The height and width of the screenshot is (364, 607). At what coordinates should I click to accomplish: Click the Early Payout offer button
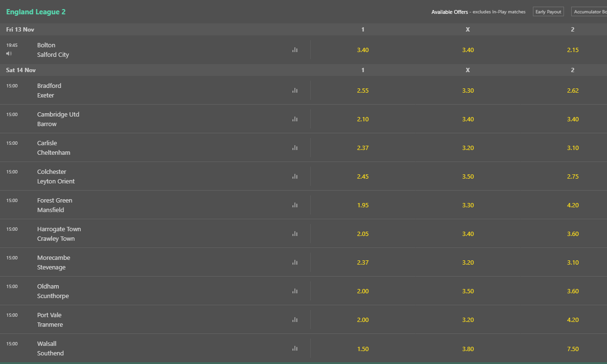click(x=548, y=11)
